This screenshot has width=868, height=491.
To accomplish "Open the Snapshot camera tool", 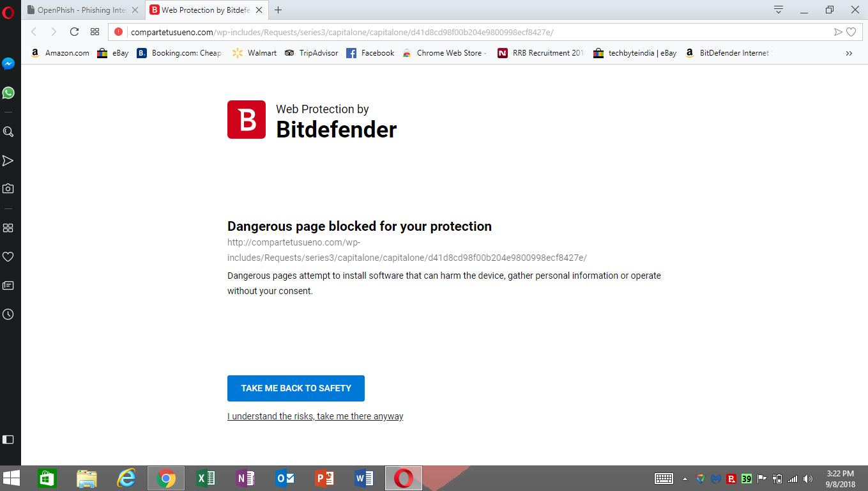I will 8,189.
